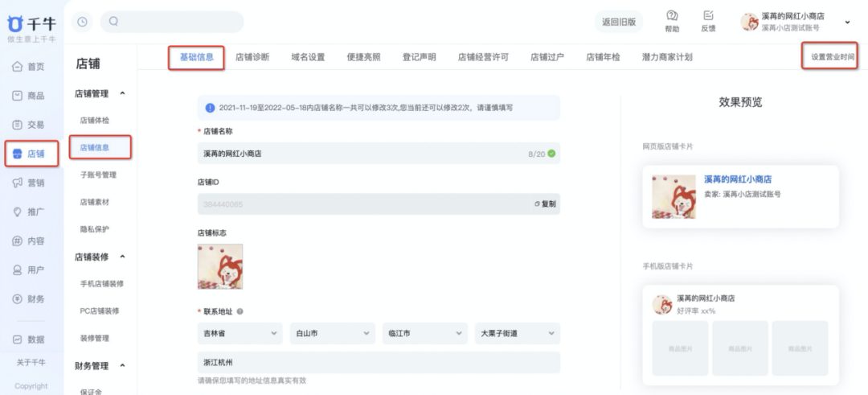Open the 大栗子街道 street dropdown
Screen dimensions: 868x395
tap(517, 334)
